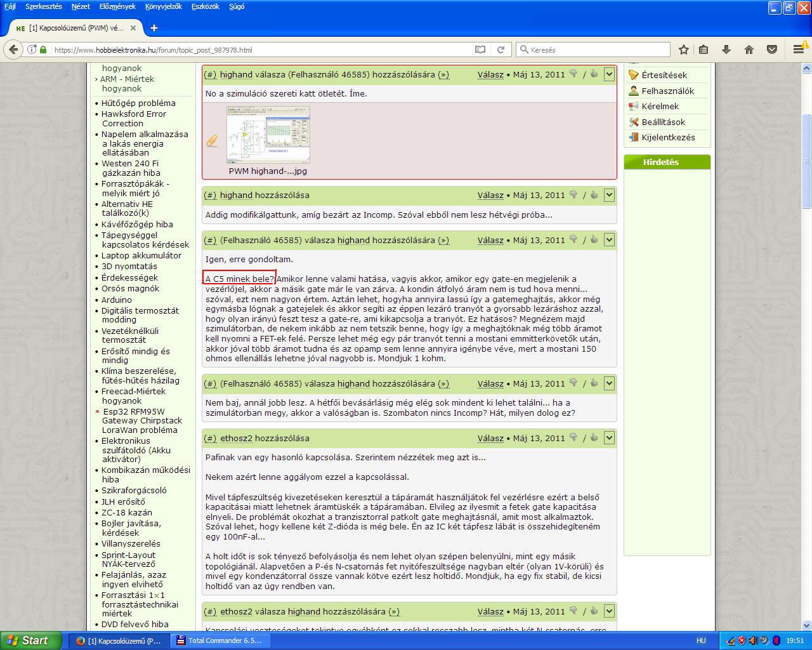Open a new tab with plus button
The height and width of the screenshot is (650, 812).
(x=154, y=28)
